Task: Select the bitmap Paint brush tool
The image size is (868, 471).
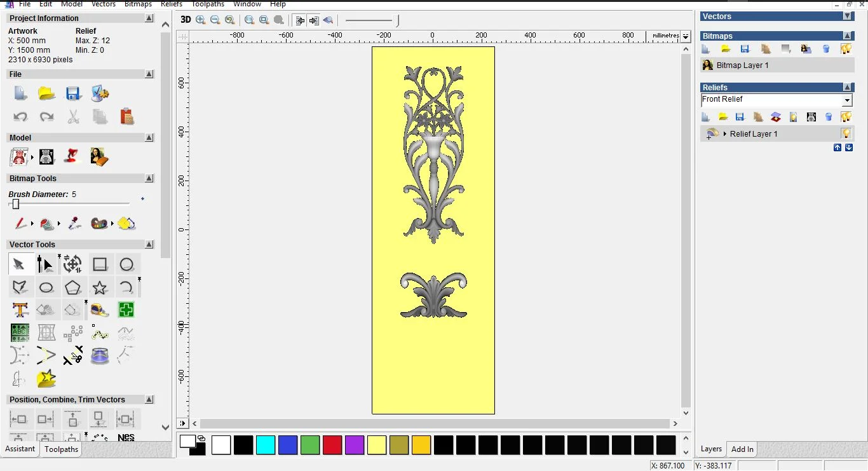Action: point(20,224)
